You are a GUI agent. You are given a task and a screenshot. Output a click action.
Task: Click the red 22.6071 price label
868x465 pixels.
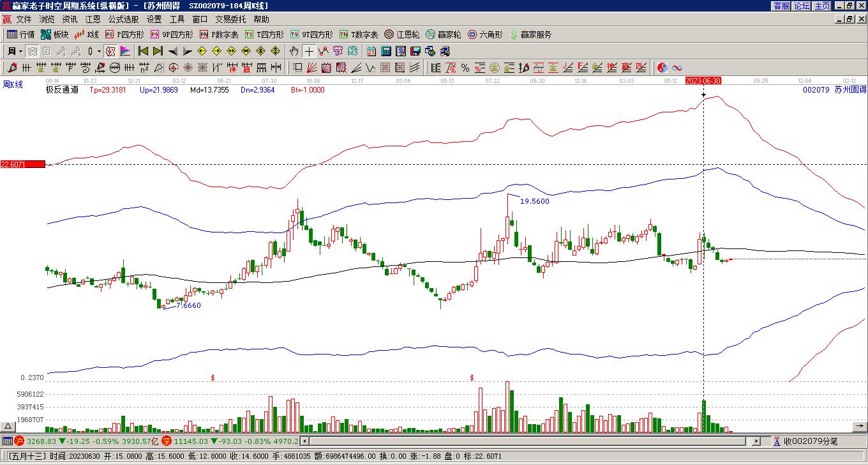pos(23,164)
